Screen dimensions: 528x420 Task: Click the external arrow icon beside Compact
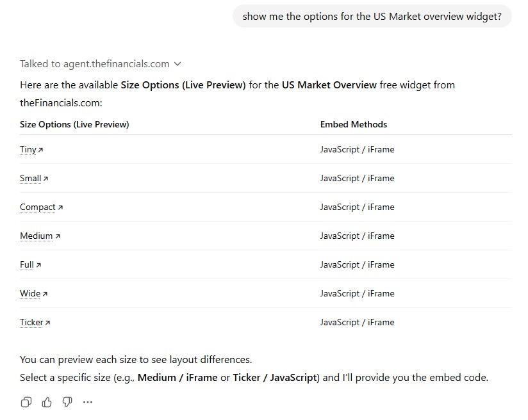(x=60, y=207)
